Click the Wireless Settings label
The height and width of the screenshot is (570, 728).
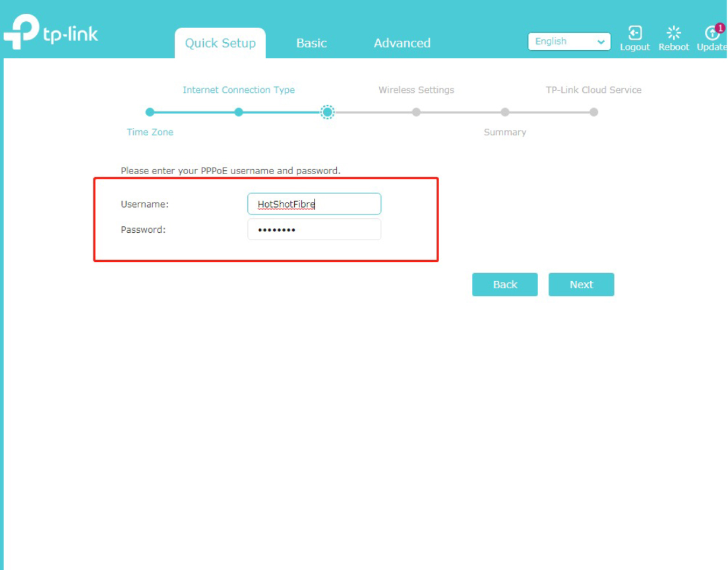417,90
